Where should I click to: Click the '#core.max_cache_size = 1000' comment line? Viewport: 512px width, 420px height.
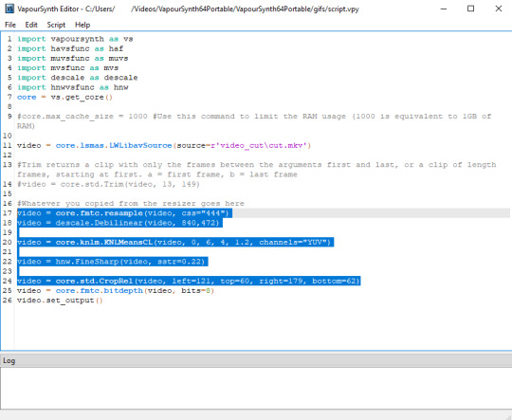[x=254, y=121]
